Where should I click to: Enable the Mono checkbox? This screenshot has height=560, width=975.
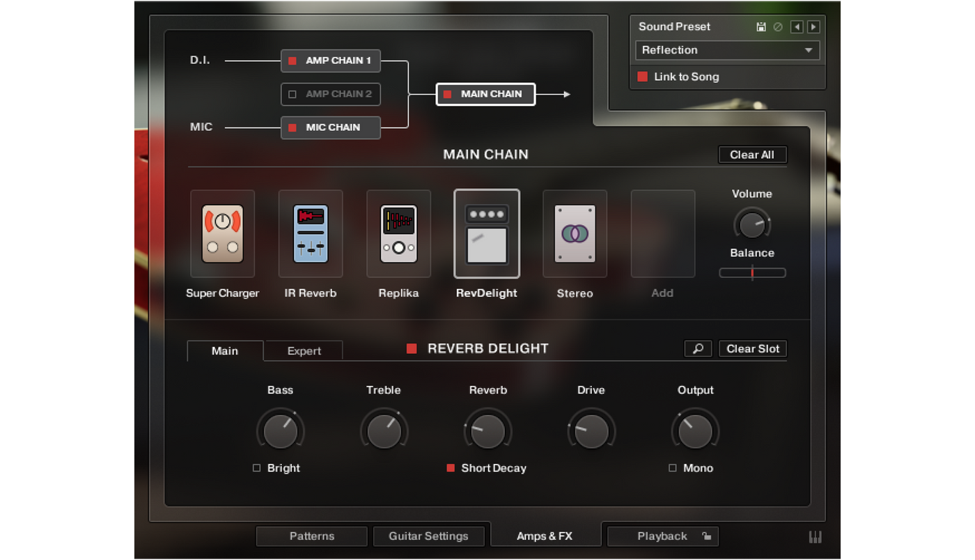click(673, 468)
